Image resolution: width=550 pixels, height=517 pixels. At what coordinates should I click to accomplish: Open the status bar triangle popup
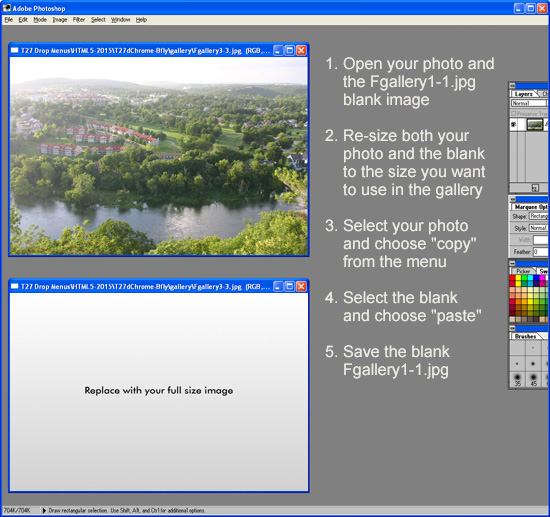44,510
